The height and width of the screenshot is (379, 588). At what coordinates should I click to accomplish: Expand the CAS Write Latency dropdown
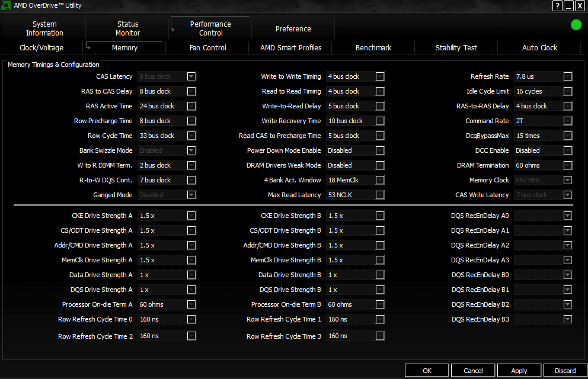(x=568, y=195)
